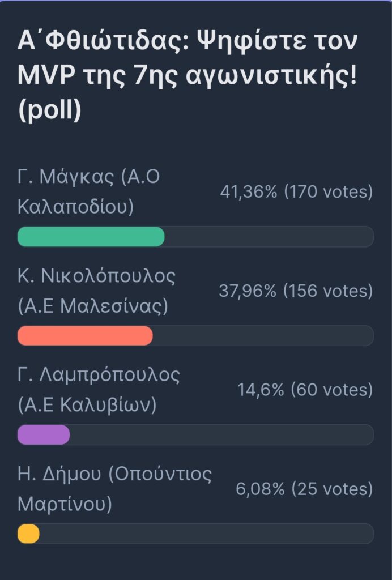Click the empty dark track of Μάγκας bar
Image resolution: width=392 pixels, height=580 pixels.
tap(269, 237)
